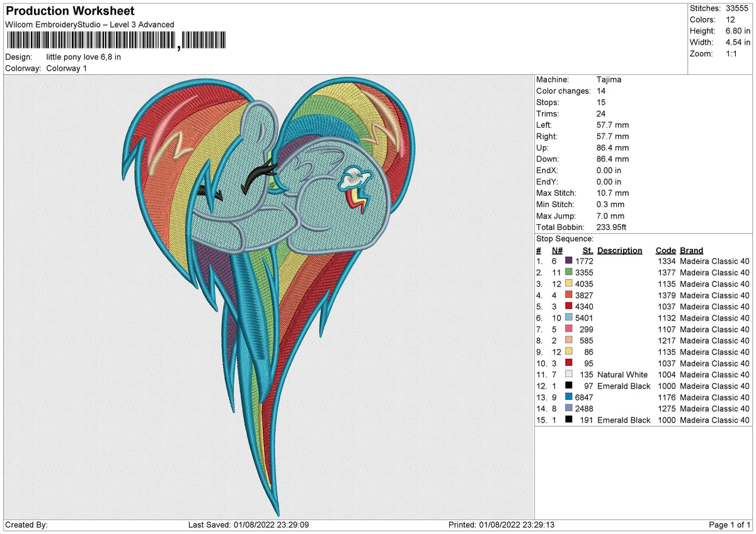Click the Color changes value 14
This screenshot has height=534, width=756.
point(601,91)
